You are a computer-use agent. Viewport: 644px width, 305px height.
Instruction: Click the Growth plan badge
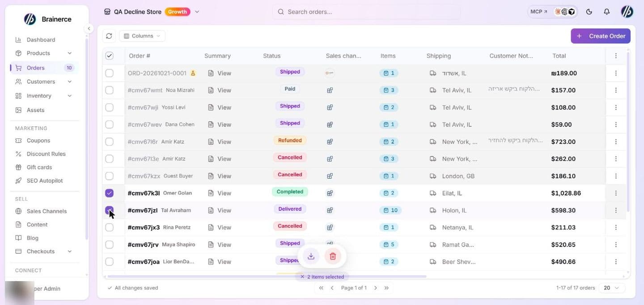click(178, 12)
